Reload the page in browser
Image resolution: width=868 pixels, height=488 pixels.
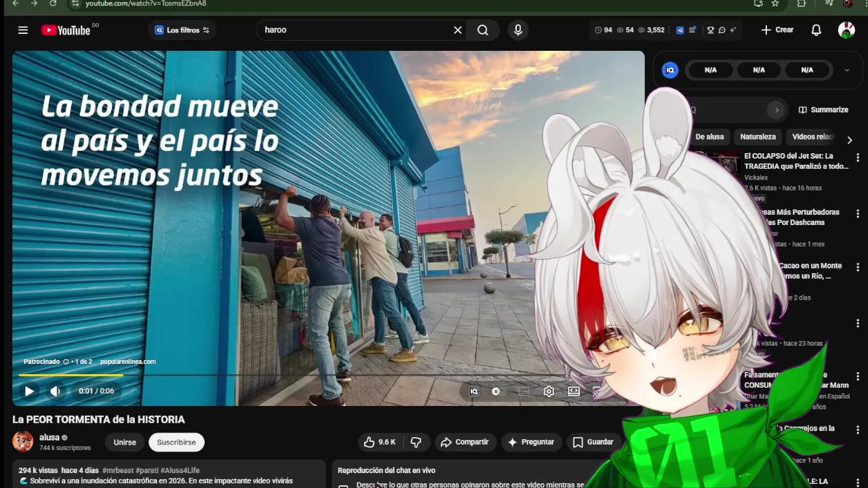coord(53,3)
